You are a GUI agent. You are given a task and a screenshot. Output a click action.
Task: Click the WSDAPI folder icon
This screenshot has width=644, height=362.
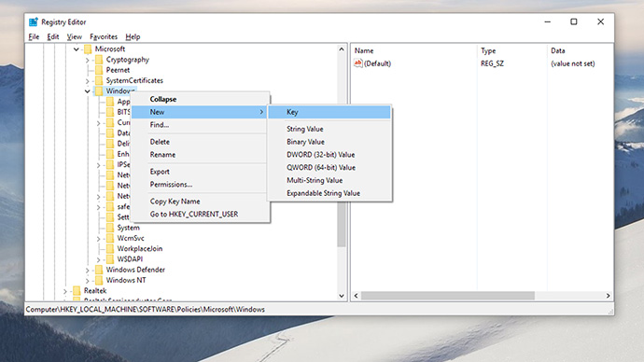[109, 259]
